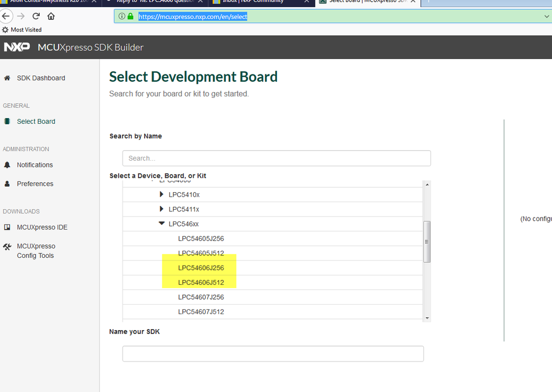This screenshot has height=392, width=552.
Task: Select device LPC54605J512
Action: [201, 253]
